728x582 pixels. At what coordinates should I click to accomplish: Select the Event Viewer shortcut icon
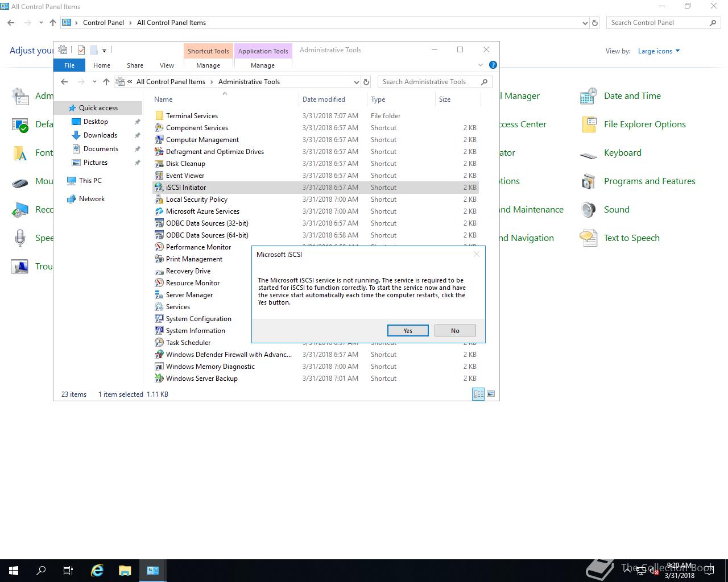point(159,176)
